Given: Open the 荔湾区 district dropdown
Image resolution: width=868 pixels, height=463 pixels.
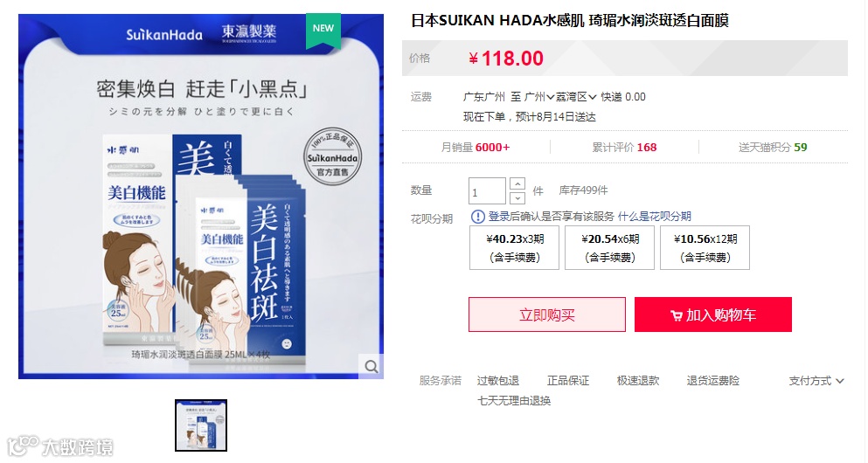Looking at the screenshot, I should [576, 97].
